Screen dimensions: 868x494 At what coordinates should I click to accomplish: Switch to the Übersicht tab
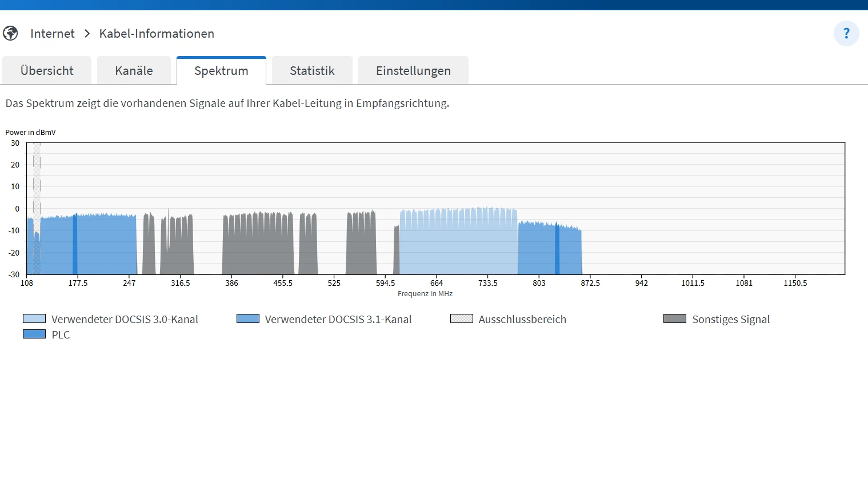[47, 71]
